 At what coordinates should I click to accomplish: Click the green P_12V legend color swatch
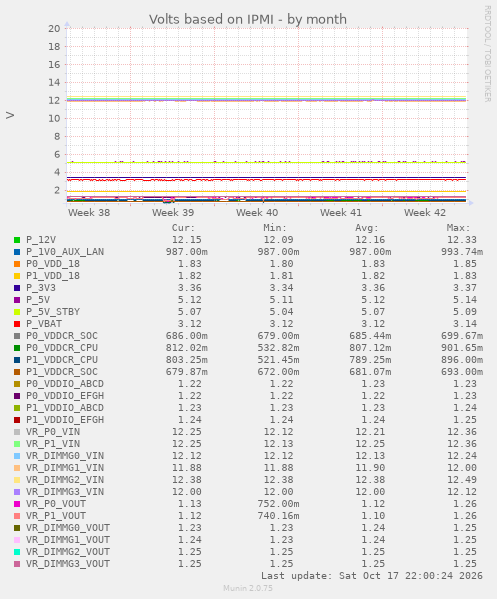click(17, 240)
